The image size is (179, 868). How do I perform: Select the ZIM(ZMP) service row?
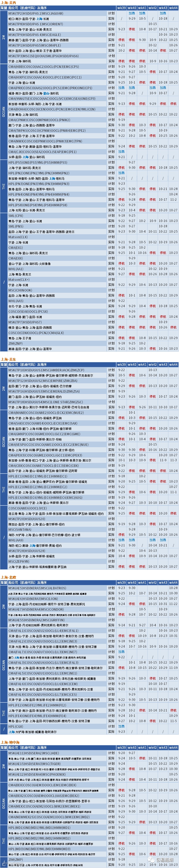57,859
